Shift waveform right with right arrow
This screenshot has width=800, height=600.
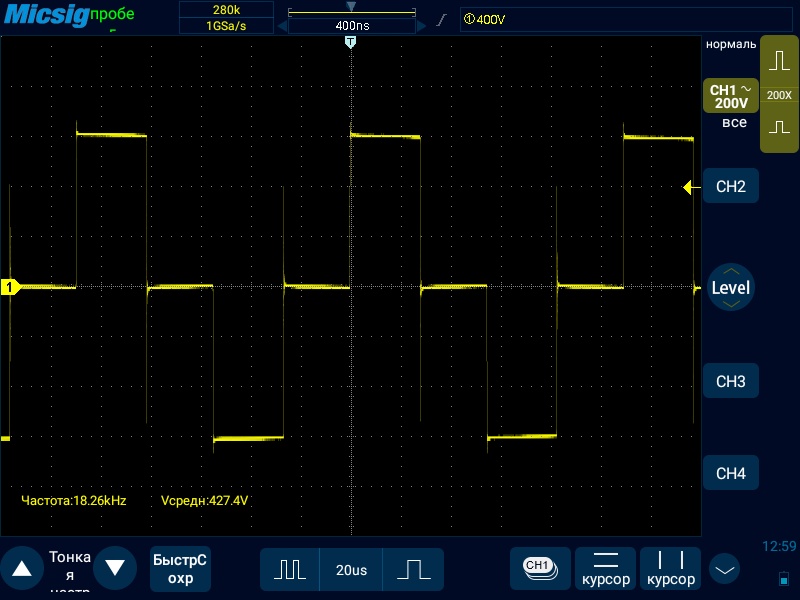pos(421,26)
